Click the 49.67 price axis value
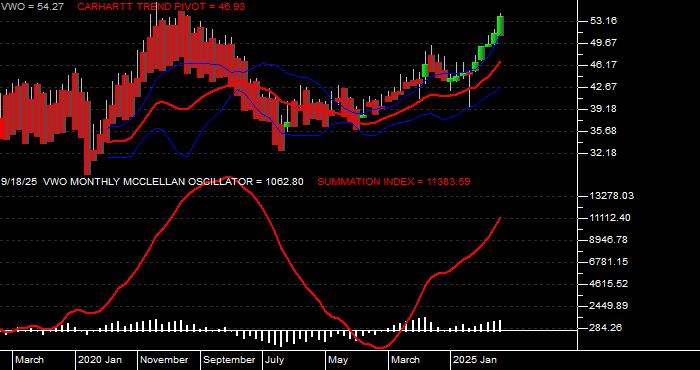Image resolution: width=700 pixels, height=370 pixels. pos(603,42)
